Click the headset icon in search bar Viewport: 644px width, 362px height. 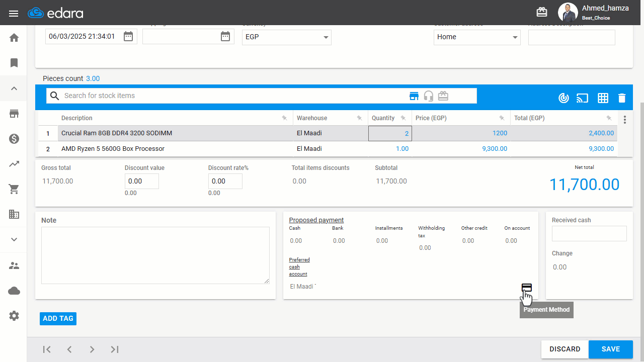pyautogui.click(x=429, y=96)
